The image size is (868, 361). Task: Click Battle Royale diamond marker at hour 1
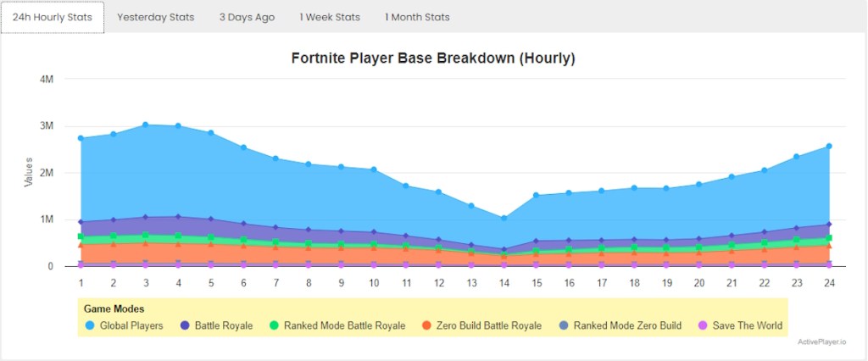81,222
